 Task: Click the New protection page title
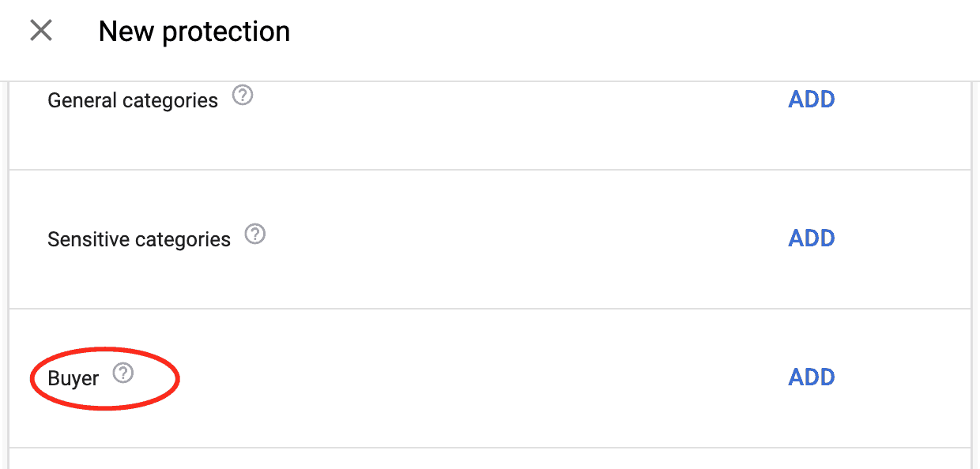tap(194, 32)
